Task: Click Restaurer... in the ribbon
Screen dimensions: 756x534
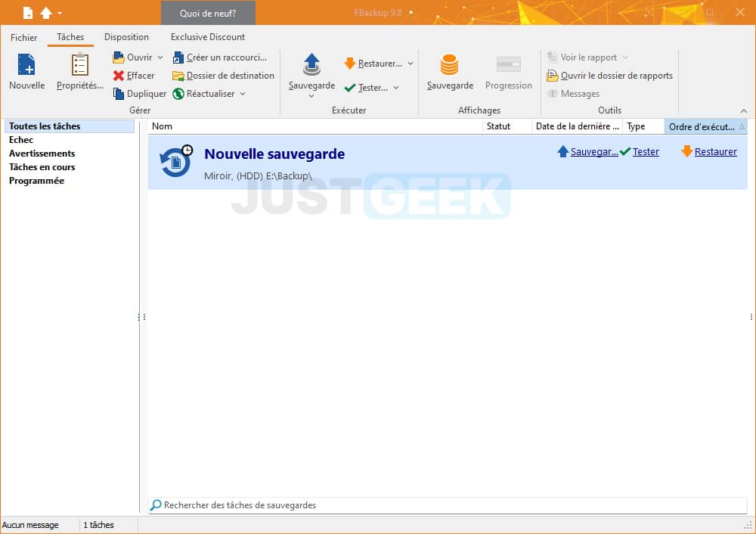Action: (x=373, y=64)
